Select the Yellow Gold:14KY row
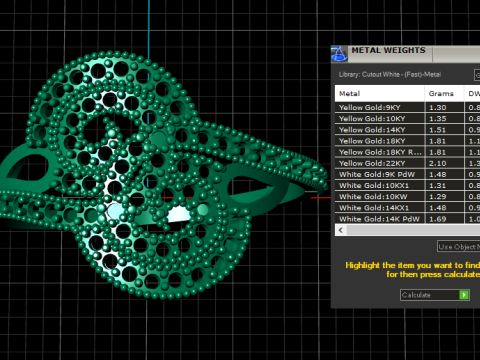 click(x=407, y=130)
